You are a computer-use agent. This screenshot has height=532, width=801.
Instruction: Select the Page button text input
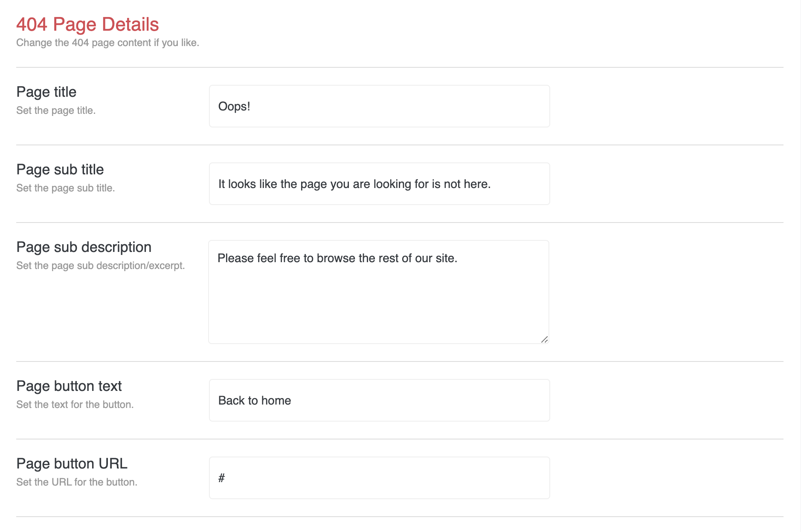click(x=379, y=400)
